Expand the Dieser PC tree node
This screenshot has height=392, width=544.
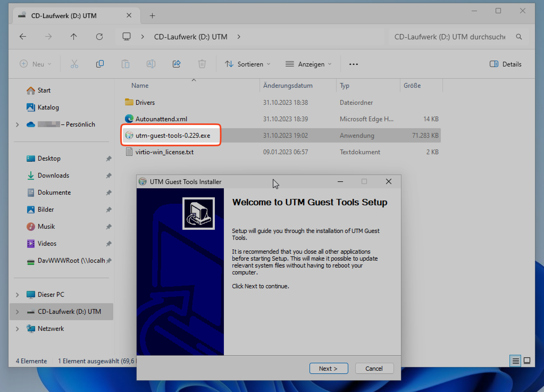point(17,295)
